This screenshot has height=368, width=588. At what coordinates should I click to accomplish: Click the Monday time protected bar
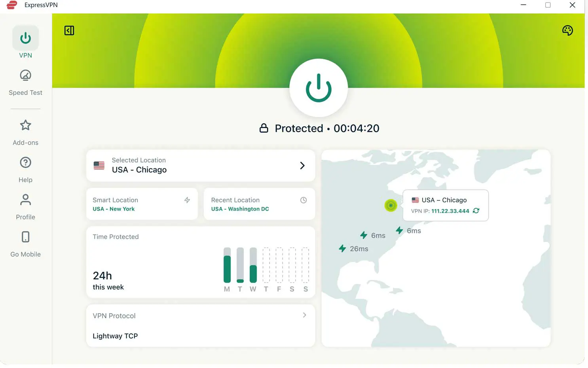[x=227, y=265]
